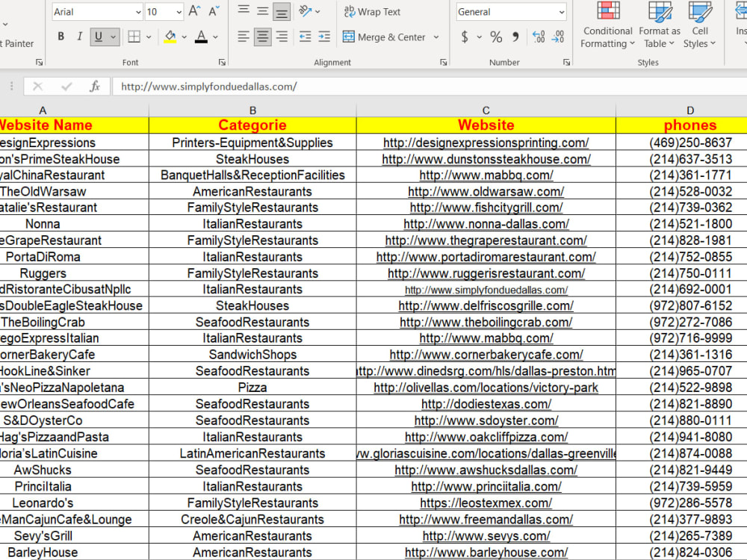Open oldwarsaw.com hyperlink
Image resolution: width=747 pixels, height=560 pixels.
tap(486, 191)
